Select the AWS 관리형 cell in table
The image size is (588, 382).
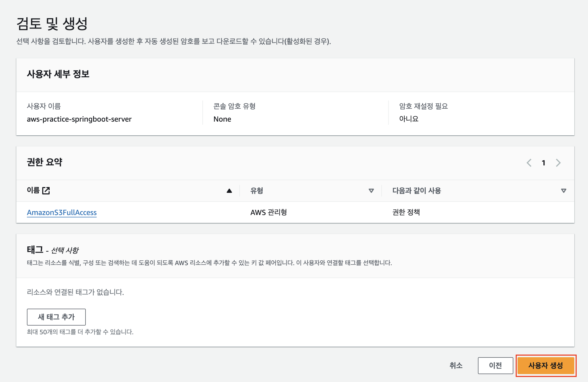[268, 212]
